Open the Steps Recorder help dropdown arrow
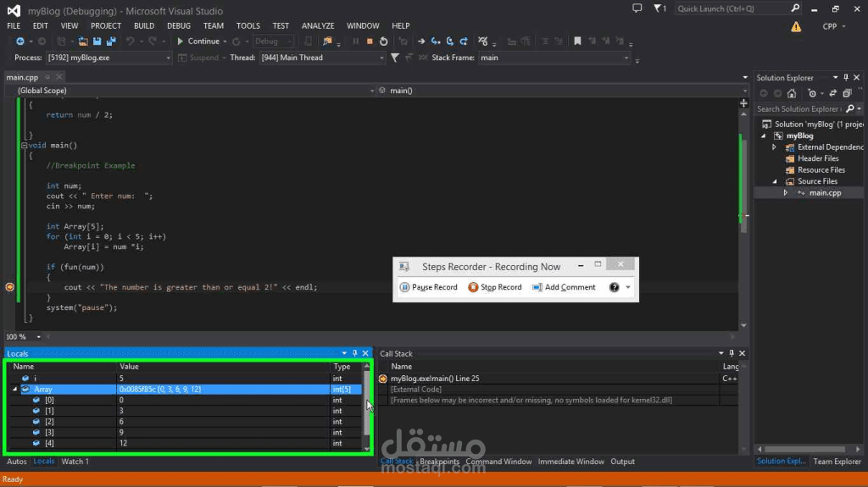 [x=628, y=287]
